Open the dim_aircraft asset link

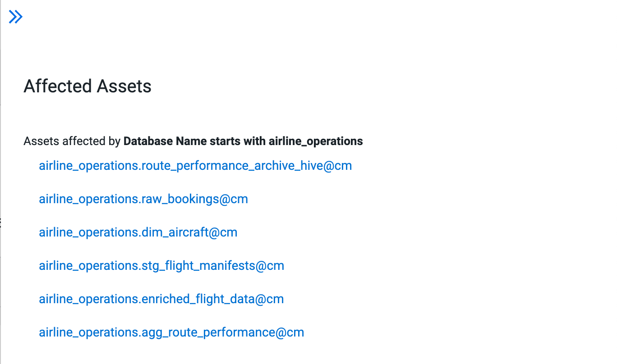pyautogui.click(x=138, y=232)
